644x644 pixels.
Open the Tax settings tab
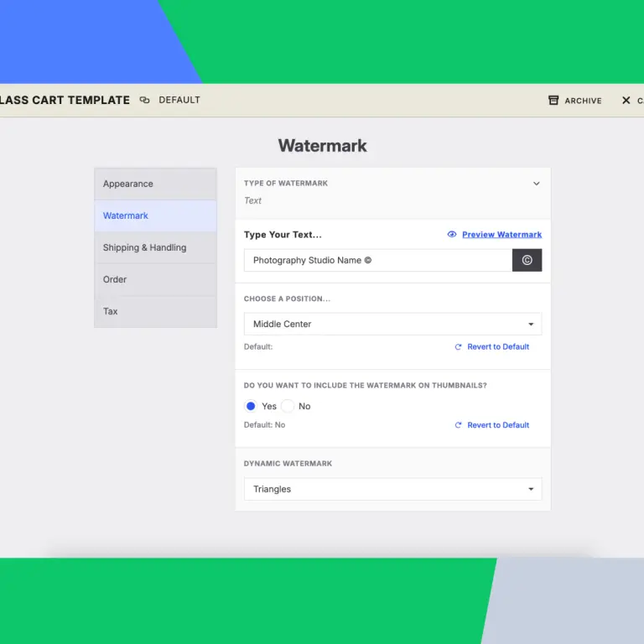click(155, 311)
